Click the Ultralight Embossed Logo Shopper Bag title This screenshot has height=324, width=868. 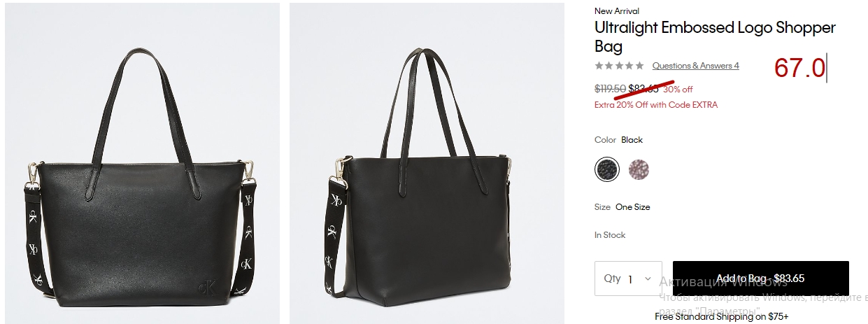point(715,37)
